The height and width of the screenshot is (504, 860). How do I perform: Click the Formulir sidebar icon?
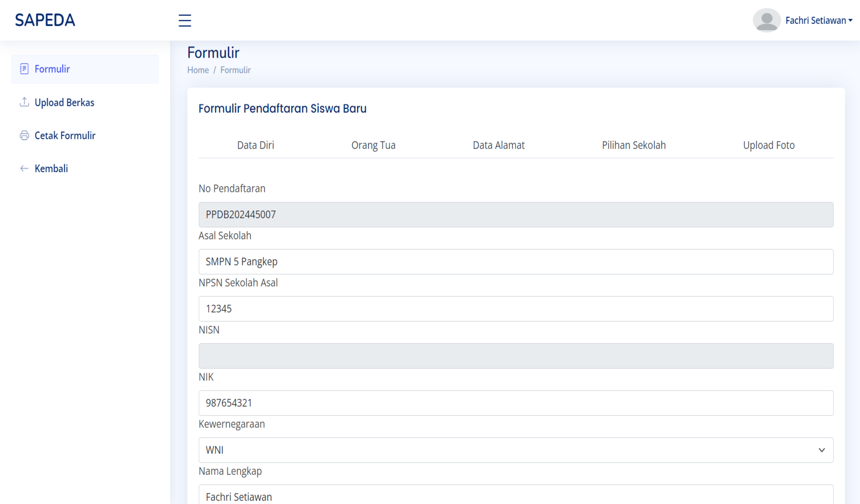(24, 69)
